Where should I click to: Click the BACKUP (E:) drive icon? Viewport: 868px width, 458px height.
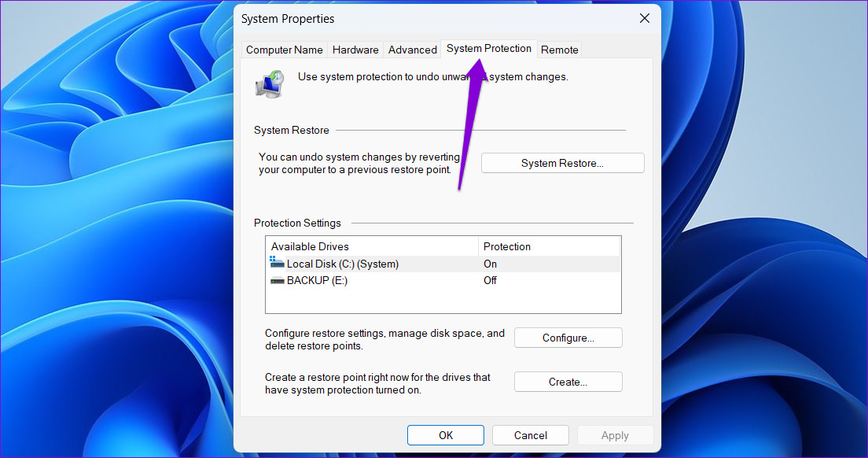(277, 280)
